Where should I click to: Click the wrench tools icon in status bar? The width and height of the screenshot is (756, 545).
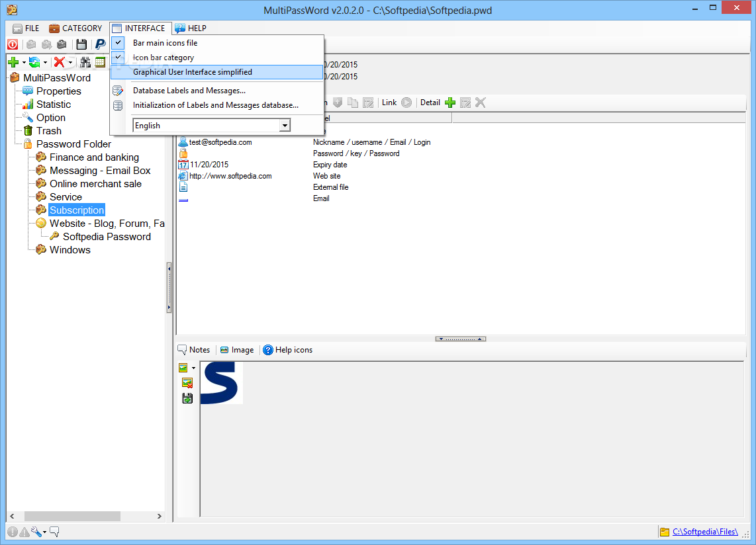pyautogui.click(x=36, y=532)
